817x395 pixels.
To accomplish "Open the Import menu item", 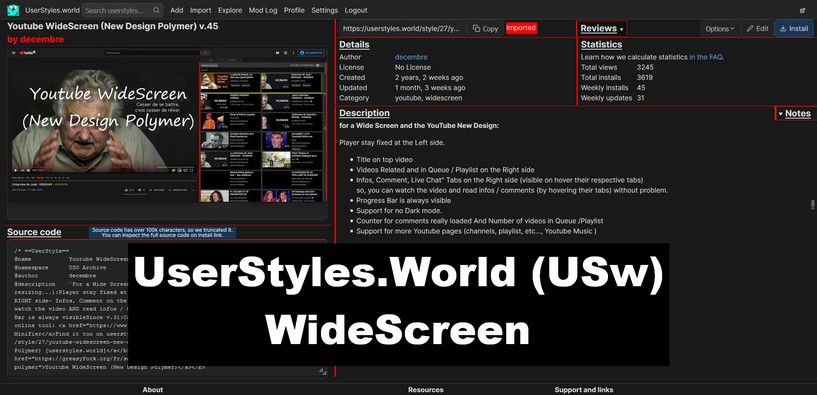I will point(201,10).
